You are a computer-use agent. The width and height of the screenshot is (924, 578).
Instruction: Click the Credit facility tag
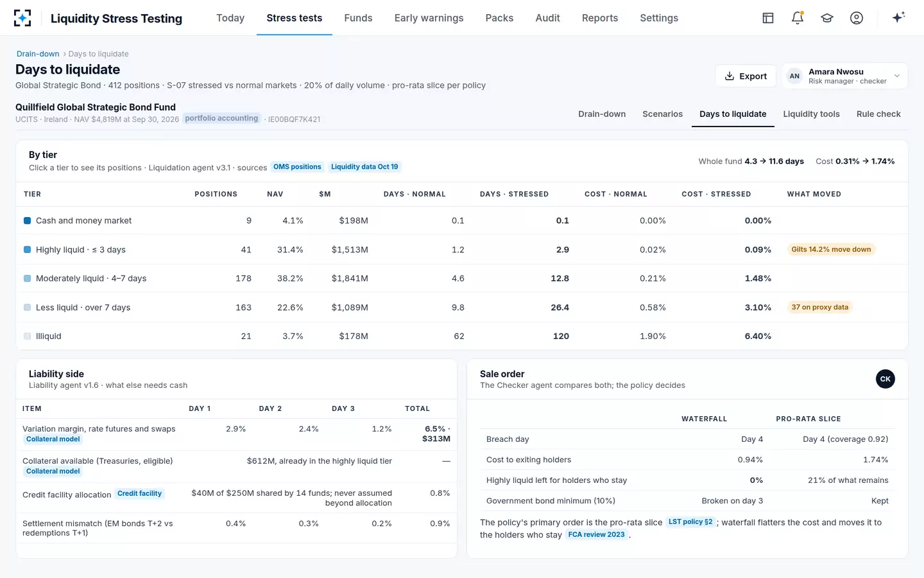[x=139, y=494]
